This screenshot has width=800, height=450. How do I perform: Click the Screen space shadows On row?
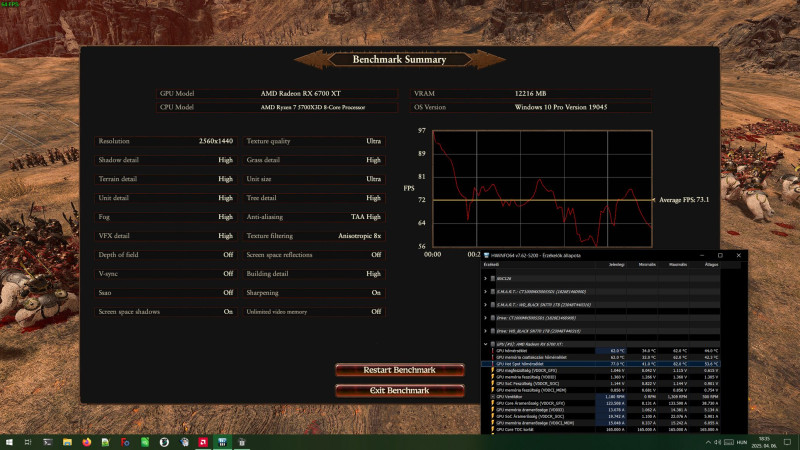tap(166, 311)
